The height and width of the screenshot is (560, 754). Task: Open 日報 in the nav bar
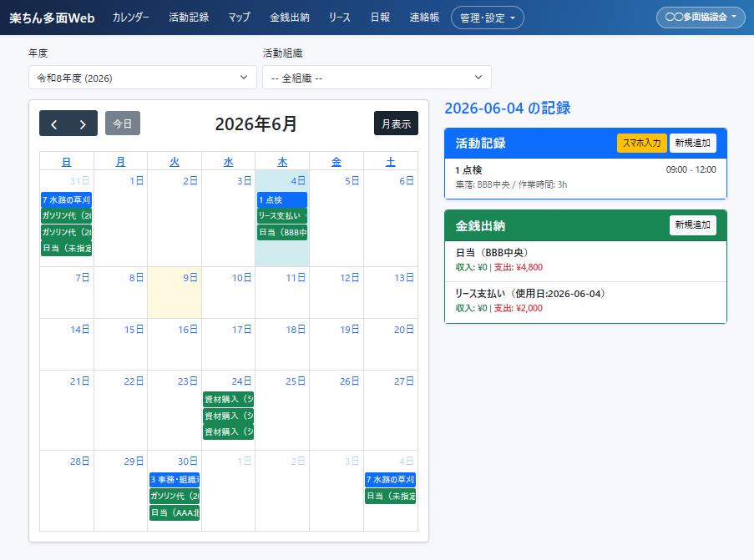point(380,18)
